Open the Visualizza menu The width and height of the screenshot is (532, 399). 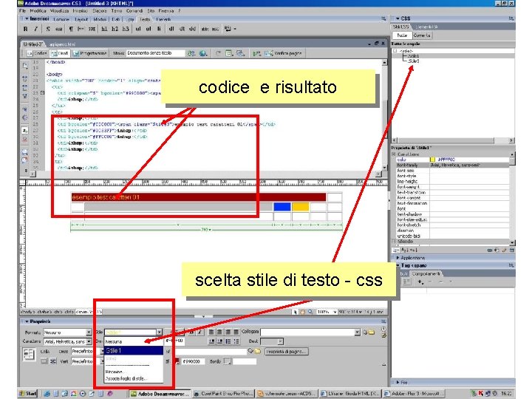click(x=59, y=11)
